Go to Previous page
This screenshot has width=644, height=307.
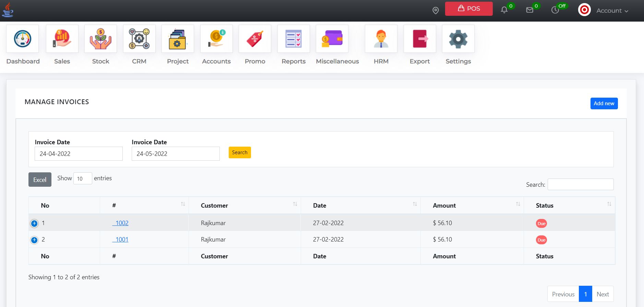(563, 294)
